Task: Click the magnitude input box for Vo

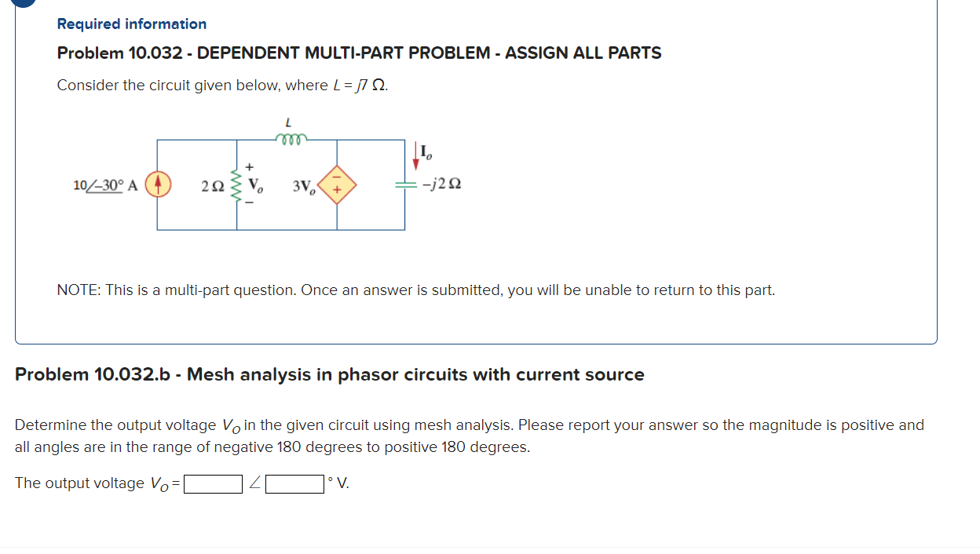Action: pos(212,483)
